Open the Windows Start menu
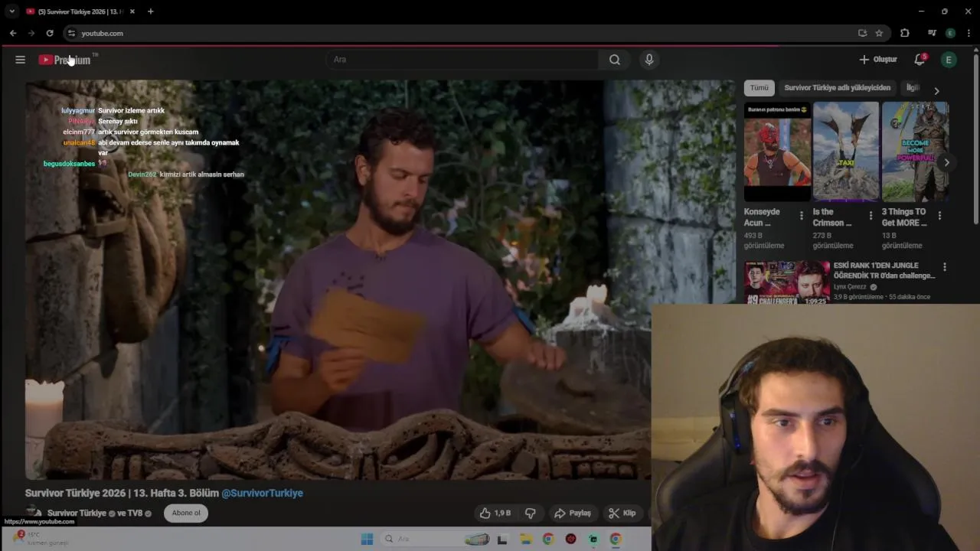The width and height of the screenshot is (980, 551). point(367,539)
